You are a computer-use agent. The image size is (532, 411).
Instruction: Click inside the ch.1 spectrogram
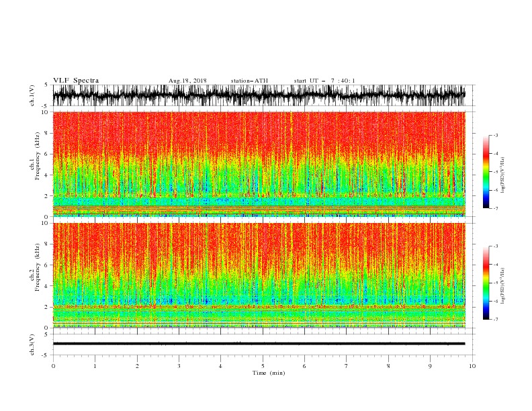259,164
